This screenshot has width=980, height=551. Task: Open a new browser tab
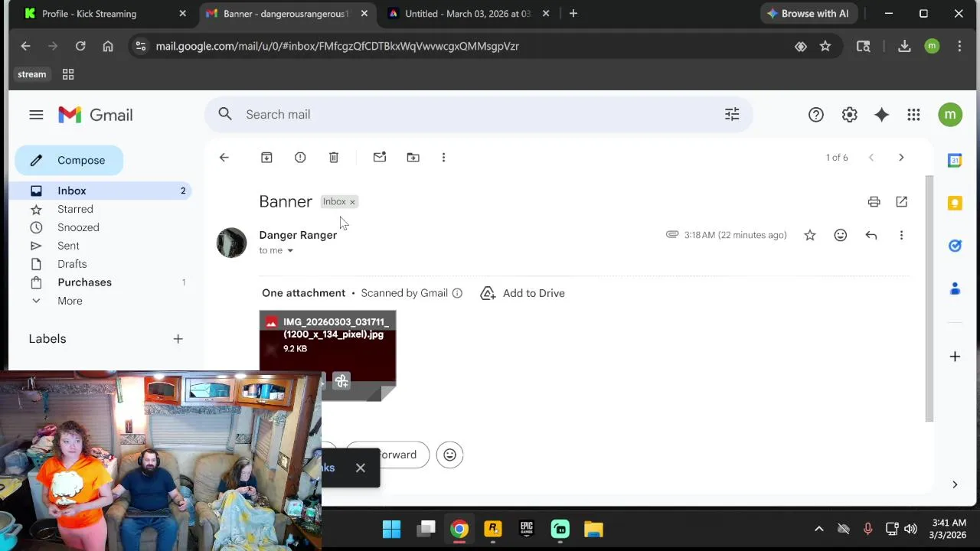(573, 14)
